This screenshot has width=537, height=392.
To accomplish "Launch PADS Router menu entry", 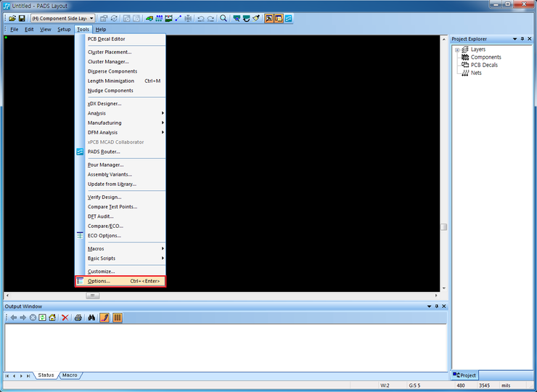I will [x=120, y=152].
